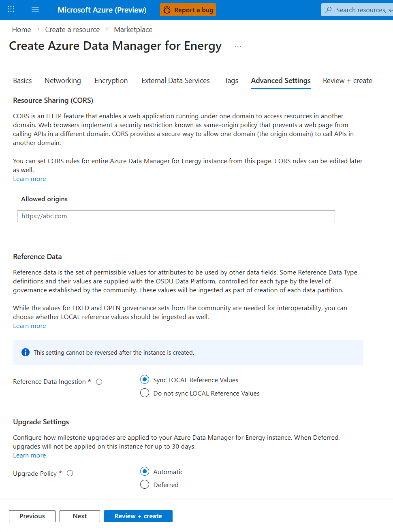Viewport: 393px width, 532px height.
Task: Open the Encryption tab
Action: [111, 81]
